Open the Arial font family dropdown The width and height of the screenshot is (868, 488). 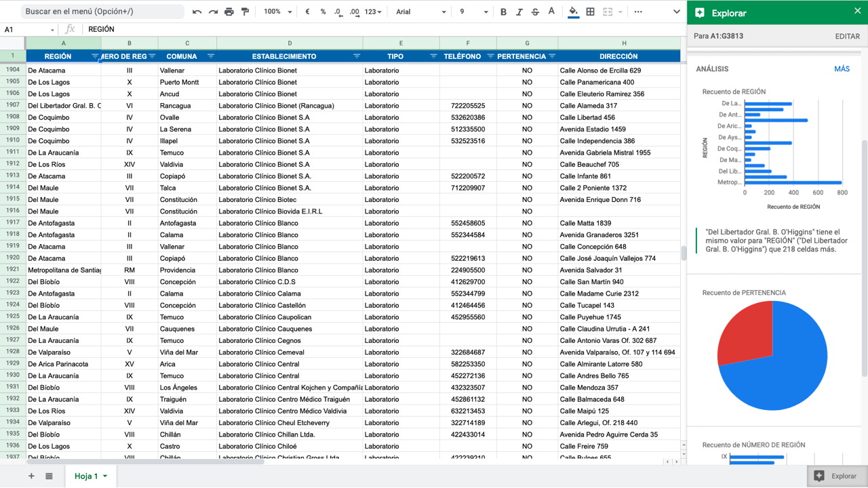click(x=420, y=12)
